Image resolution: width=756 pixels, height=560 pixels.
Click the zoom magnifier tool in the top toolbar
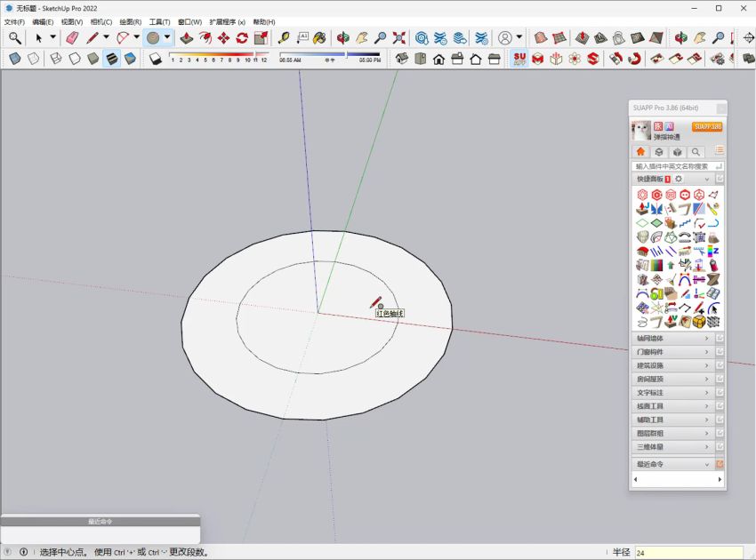[x=15, y=37]
